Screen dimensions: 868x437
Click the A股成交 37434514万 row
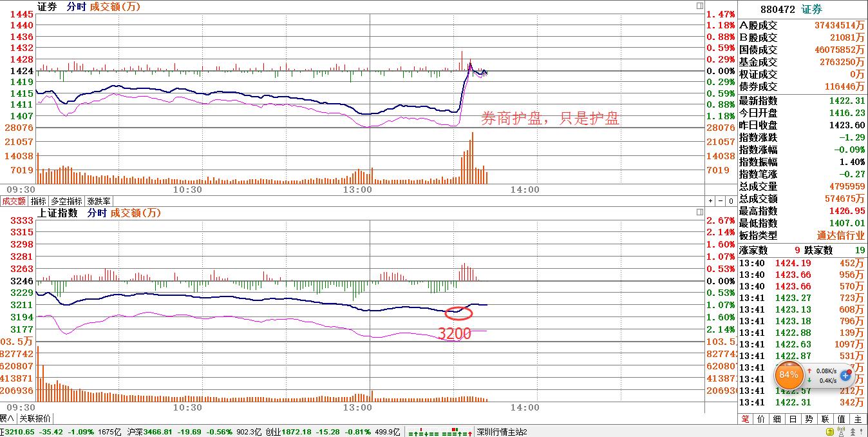pyautogui.click(x=802, y=25)
